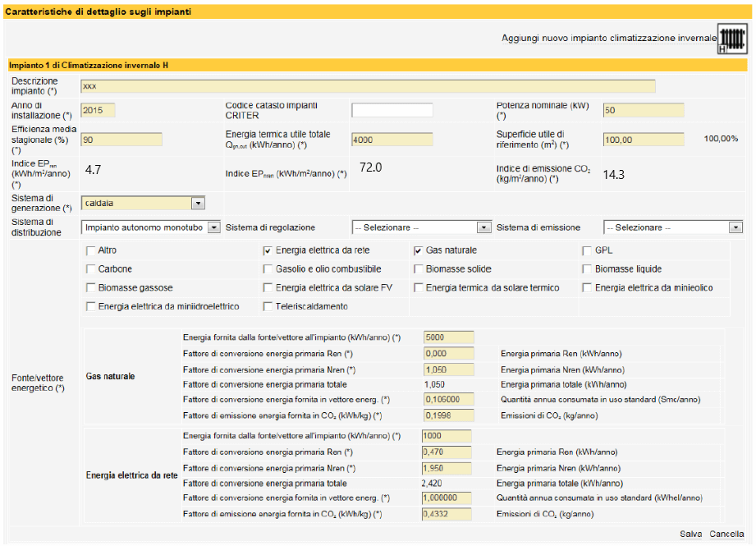Select the Potenza nominale input field
This screenshot has width=756, height=546.
pyautogui.click(x=644, y=111)
